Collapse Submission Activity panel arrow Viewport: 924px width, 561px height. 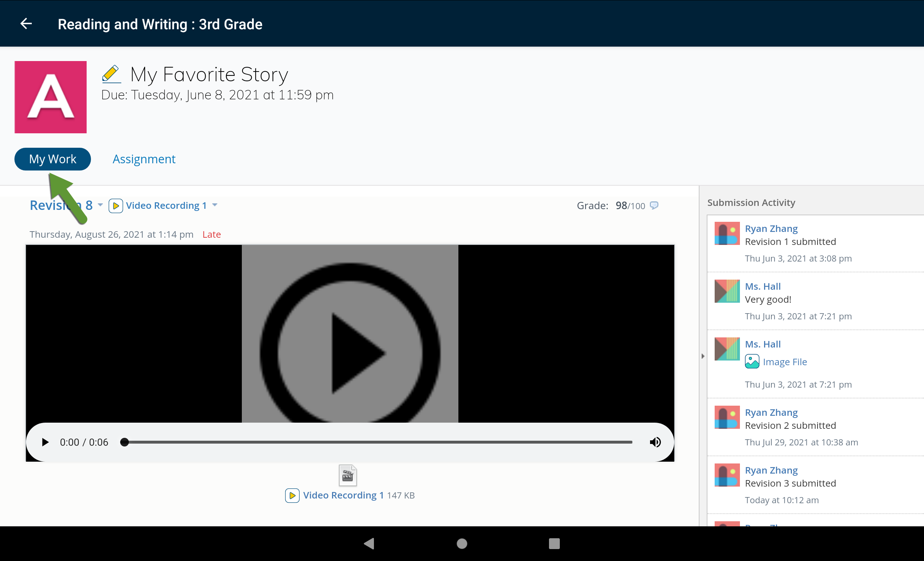[x=703, y=356]
